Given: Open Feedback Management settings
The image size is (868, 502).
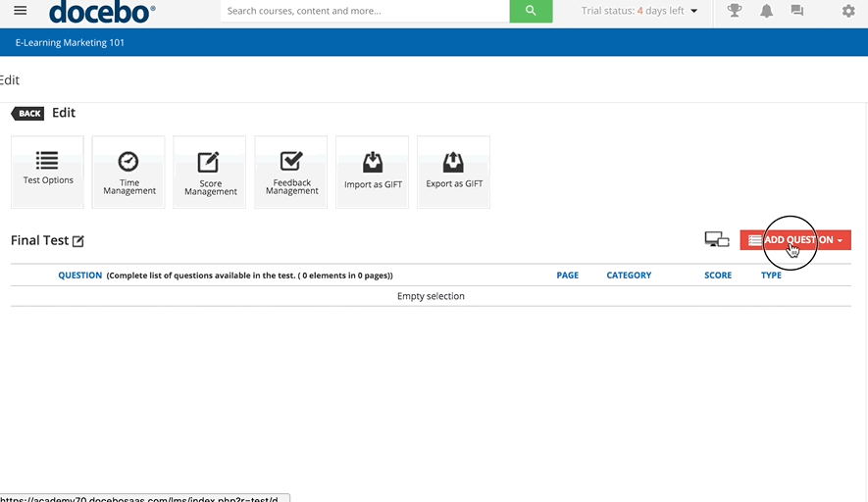Looking at the screenshot, I should [x=292, y=172].
